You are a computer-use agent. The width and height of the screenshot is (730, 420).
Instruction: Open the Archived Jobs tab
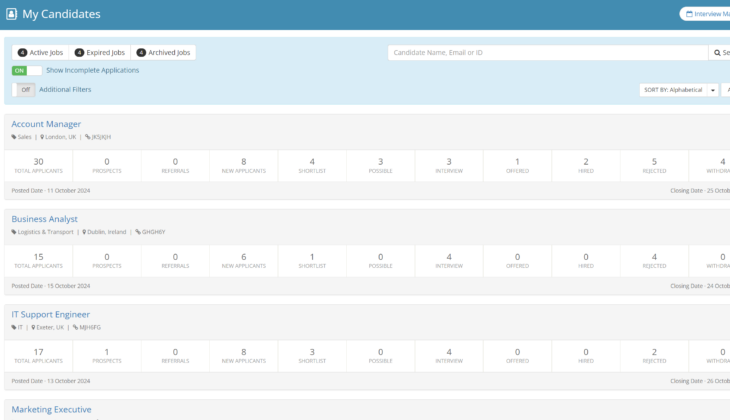[x=163, y=52]
